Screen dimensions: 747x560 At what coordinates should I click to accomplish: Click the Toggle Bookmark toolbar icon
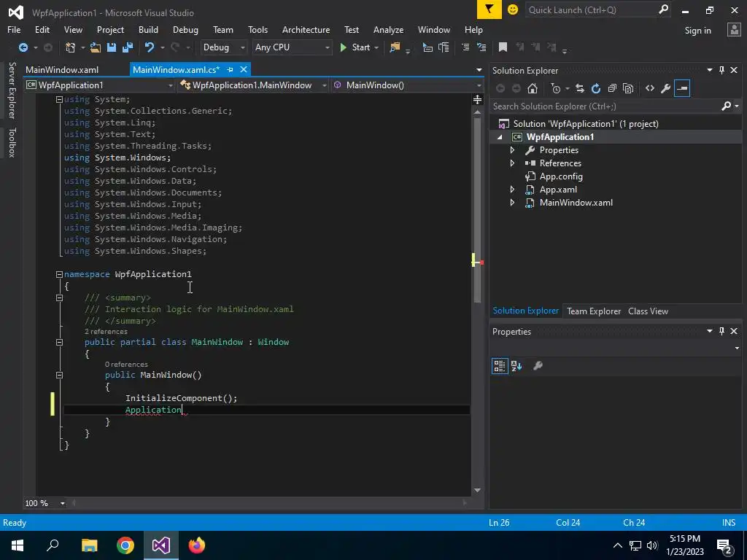pyautogui.click(x=503, y=47)
